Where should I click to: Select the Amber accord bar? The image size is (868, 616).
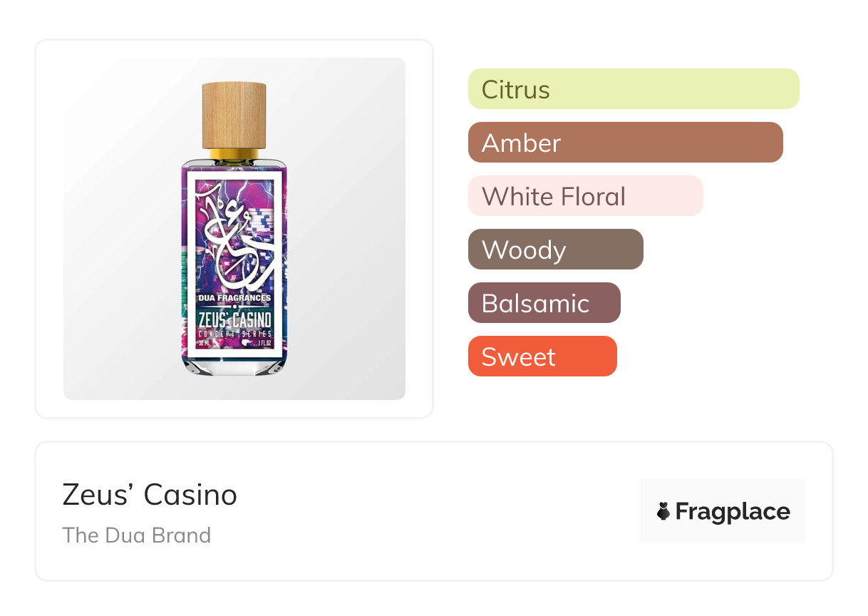[x=625, y=143]
